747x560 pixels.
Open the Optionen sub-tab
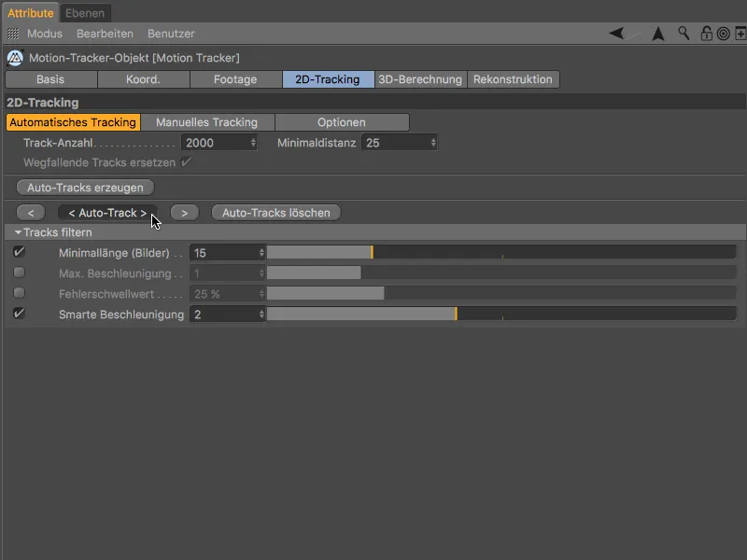(342, 122)
